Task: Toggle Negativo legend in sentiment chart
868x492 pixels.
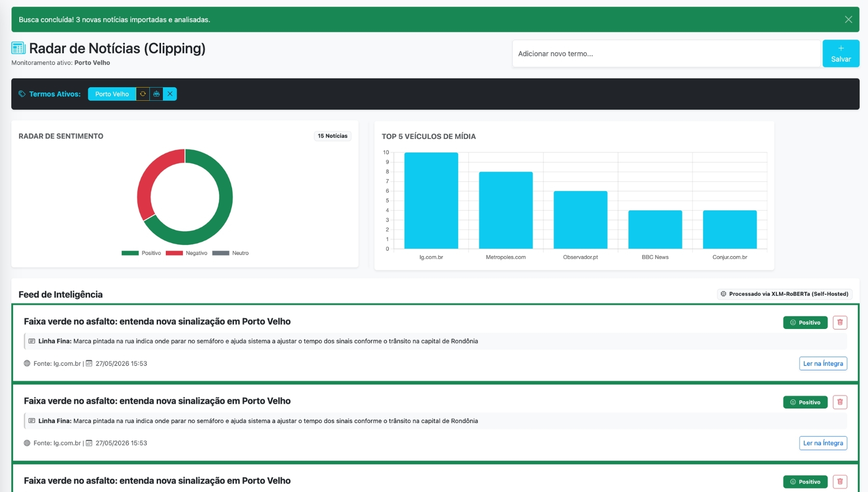Action: pyautogui.click(x=187, y=253)
